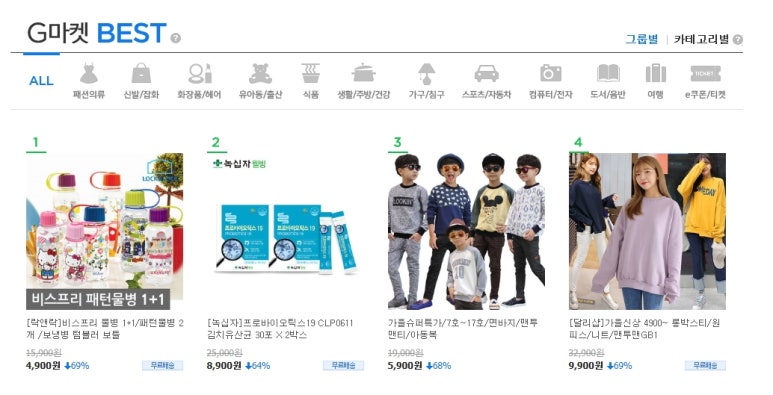This screenshot has width=773, height=395.
Task: Open the fashion clothing dress icon category
Action: (x=89, y=73)
